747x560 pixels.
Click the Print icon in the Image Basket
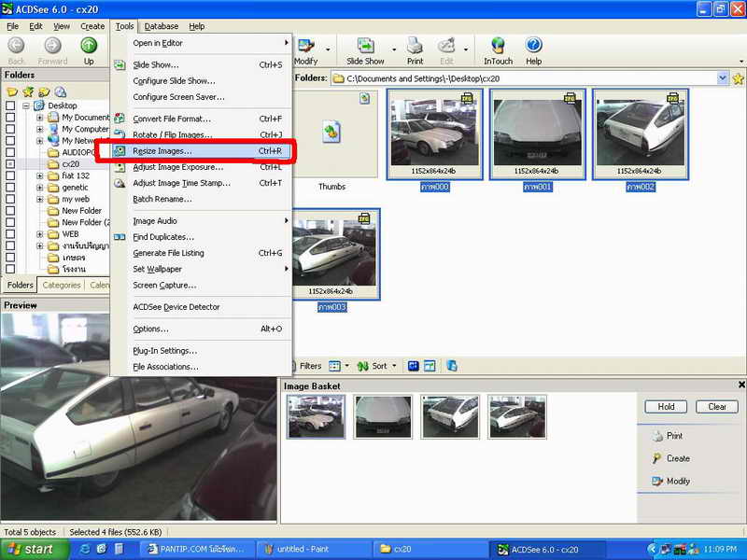point(657,435)
